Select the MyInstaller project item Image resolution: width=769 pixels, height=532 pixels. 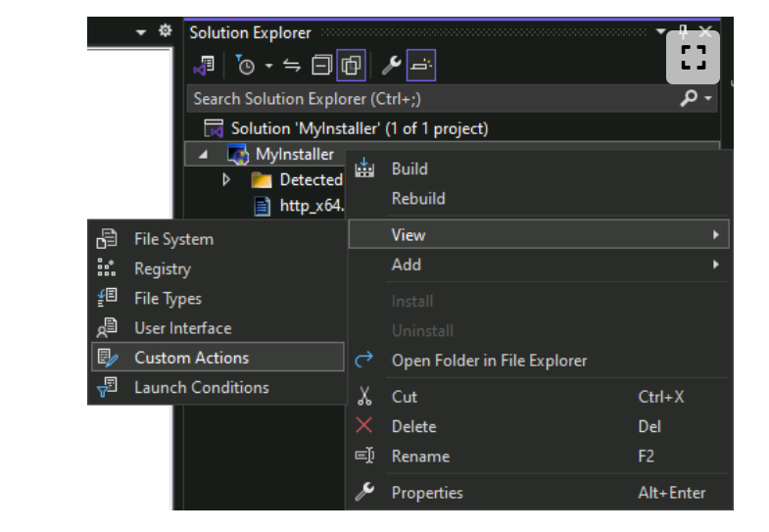[294, 155]
